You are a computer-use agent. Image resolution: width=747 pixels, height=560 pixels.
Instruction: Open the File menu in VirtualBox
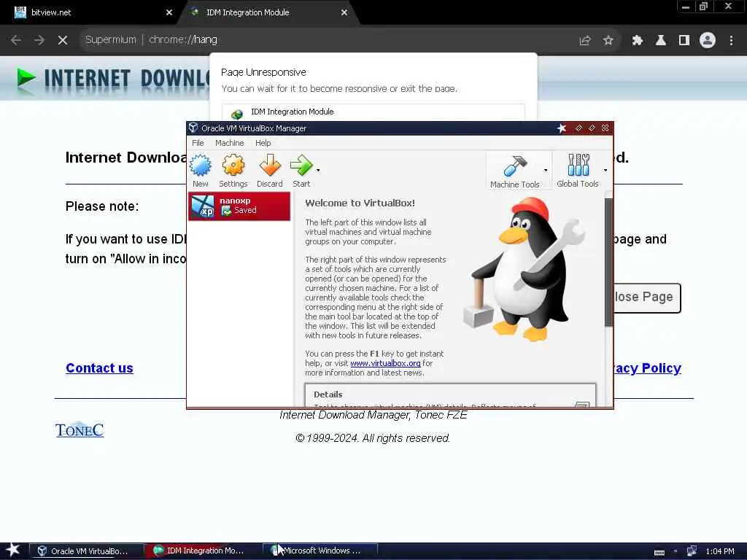[x=198, y=143]
